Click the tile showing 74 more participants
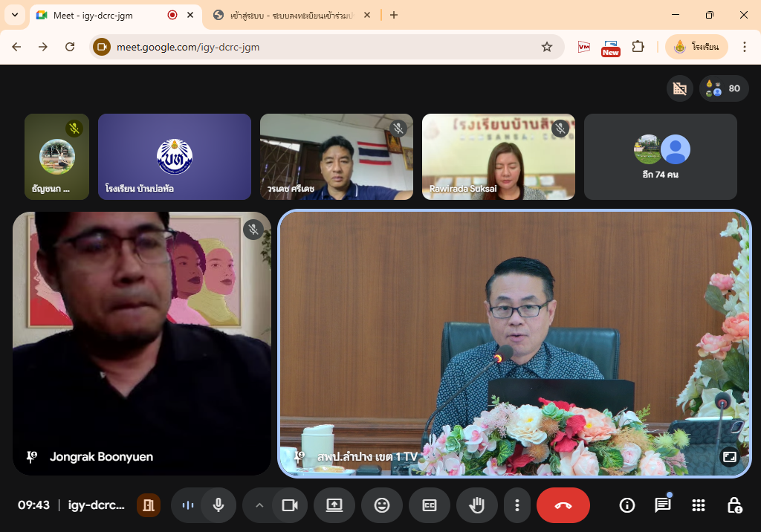Screen dimensions: 761x532 point(660,157)
